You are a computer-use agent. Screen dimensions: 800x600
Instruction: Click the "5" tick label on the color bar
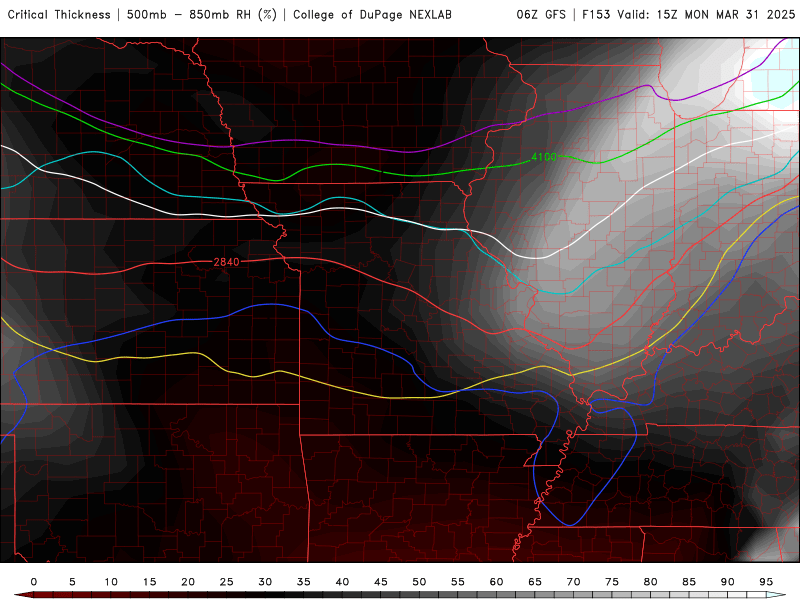point(72,582)
